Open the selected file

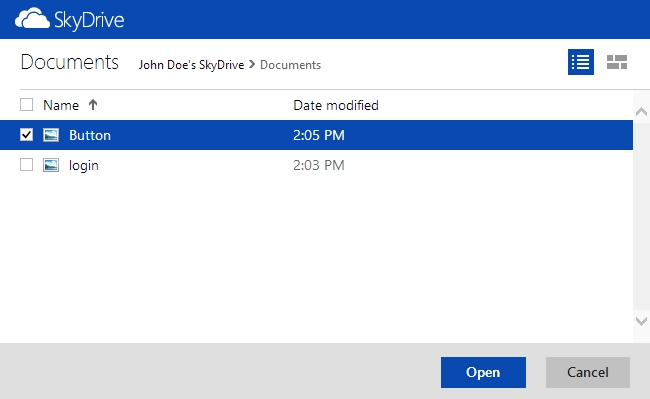tap(483, 372)
